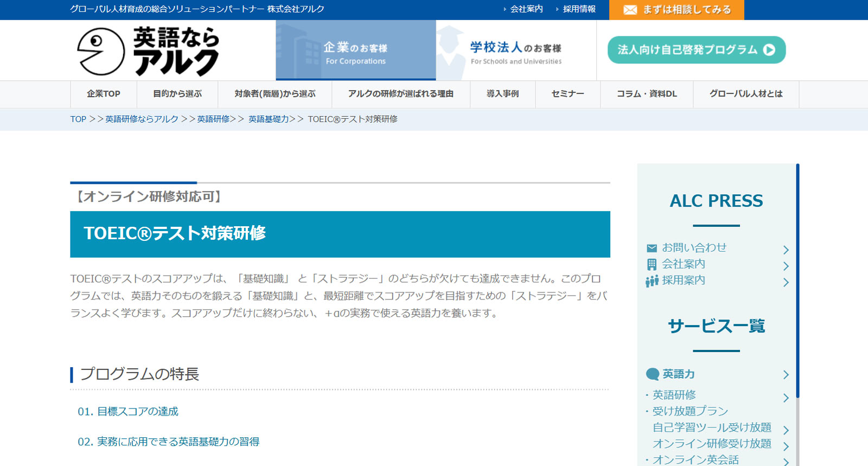The image size is (868, 466).
Task: Jump to 02. 実務に応用できる英語基礎力の習得
Action: pyautogui.click(x=169, y=442)
